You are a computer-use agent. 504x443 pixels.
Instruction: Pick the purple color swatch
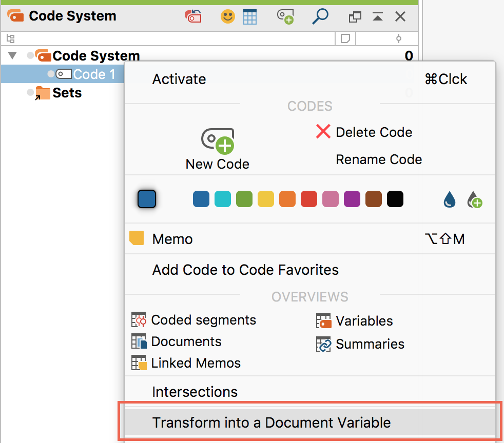point(352,199)
